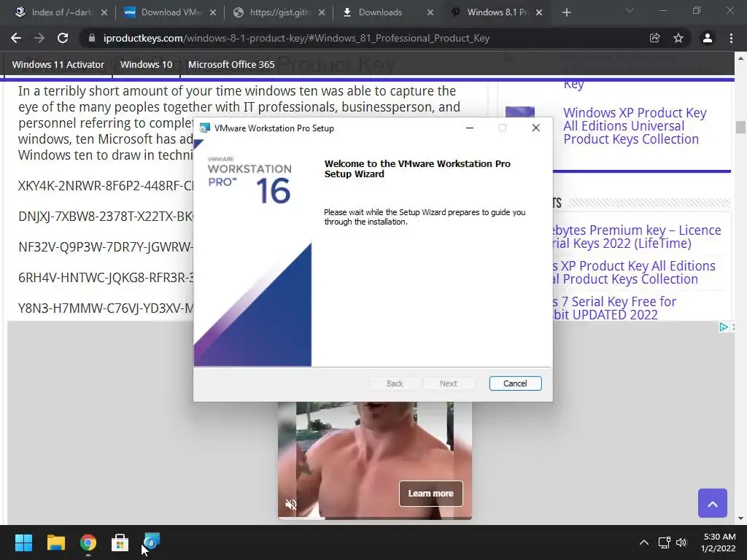The width and height of the screenshot is (747, 560).
Task: Open Windows 10 site menu item
Action: [x=146, y=64]
